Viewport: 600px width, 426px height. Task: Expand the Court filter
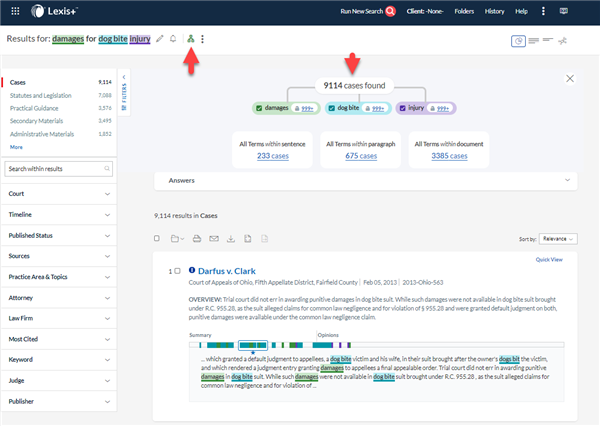click(59, 194)
